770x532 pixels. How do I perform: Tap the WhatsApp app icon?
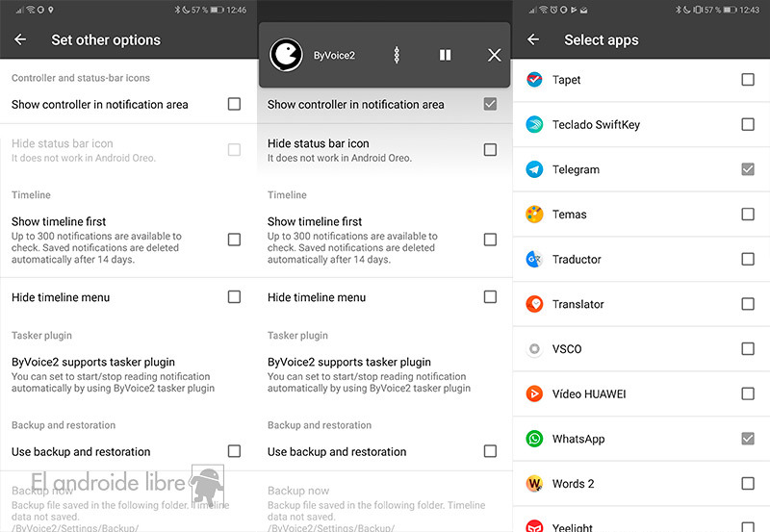(x=534, y=439)
